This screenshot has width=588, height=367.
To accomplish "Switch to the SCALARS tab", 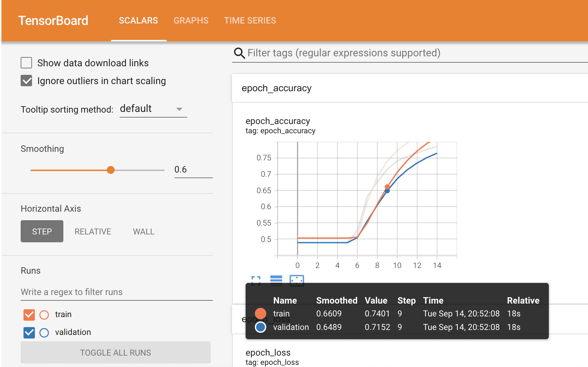I will click(x=138, y=21).
